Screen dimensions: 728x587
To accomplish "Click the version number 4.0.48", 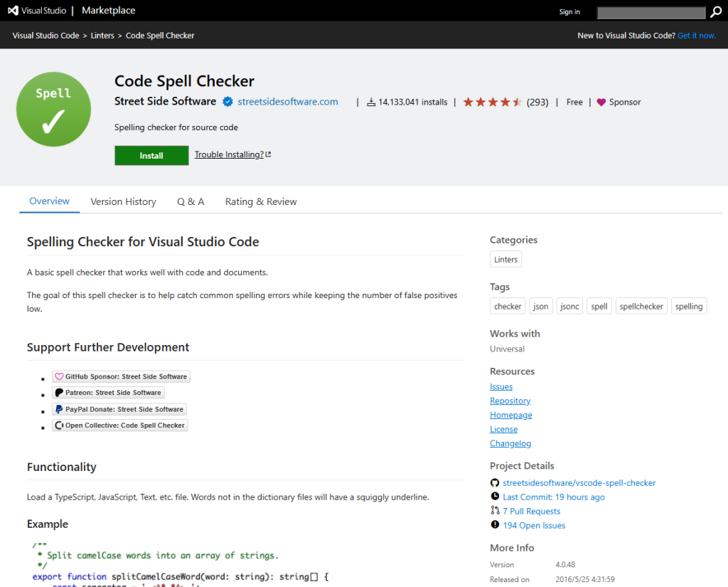I will click(565, 565).
